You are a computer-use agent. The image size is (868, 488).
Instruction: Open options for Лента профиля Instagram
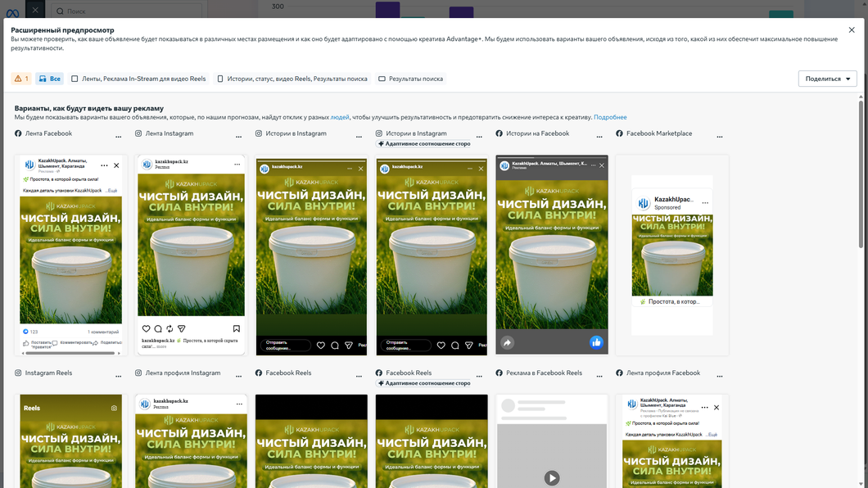(238, 377)
